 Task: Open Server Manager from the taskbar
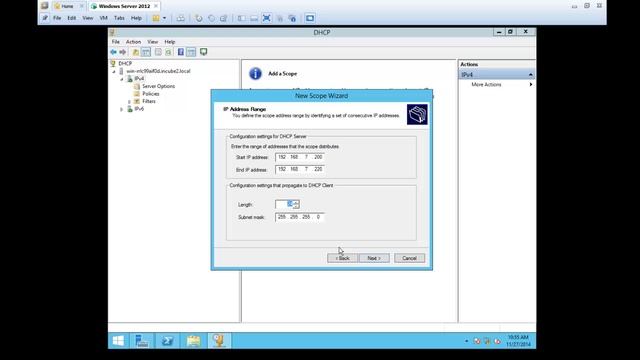(x=142, y=341)
